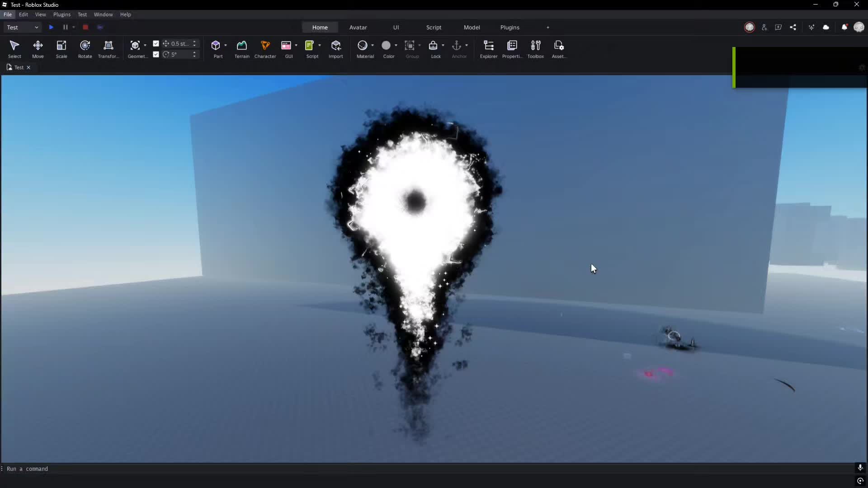Click the Lock tool icon
The width and height of the screenshot is (868, 488).
(433, 46)
